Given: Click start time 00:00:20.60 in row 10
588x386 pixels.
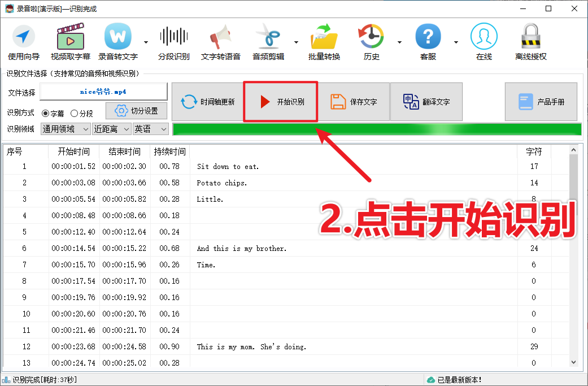Looking at the screenshot, I should pyautogui.click(x=73, y=314).
